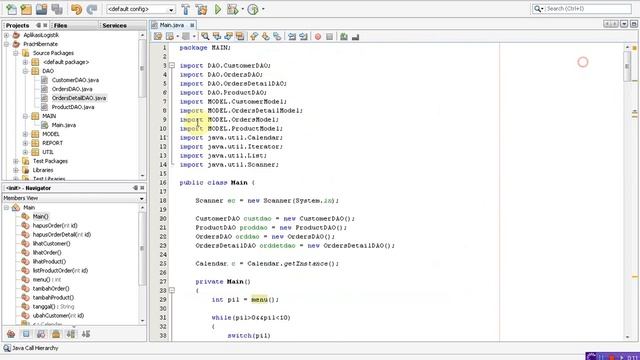The image size is (640, 360).
Task: Minimize the Navigator panel
Action: 135,188
